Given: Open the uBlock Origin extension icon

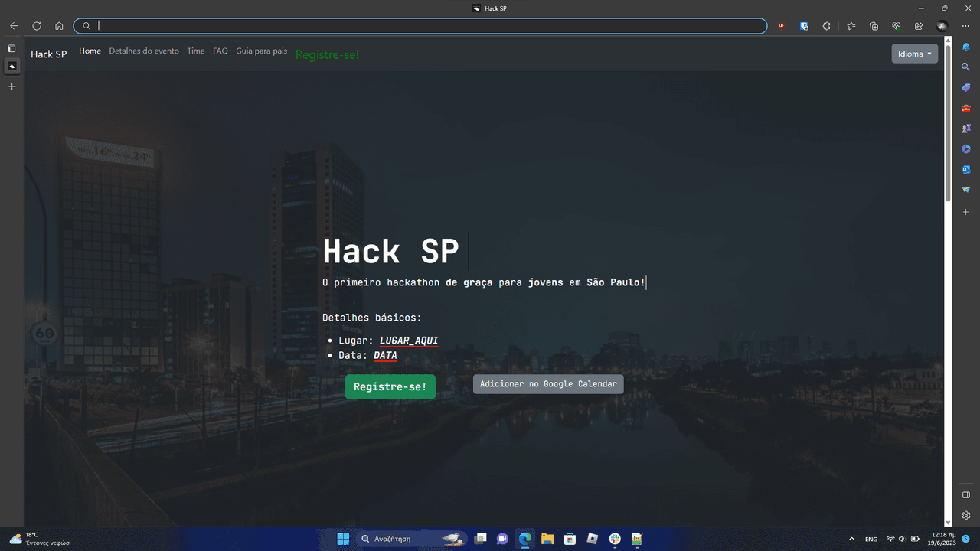Looking at the screenshot, I should (x=781, y=26).
